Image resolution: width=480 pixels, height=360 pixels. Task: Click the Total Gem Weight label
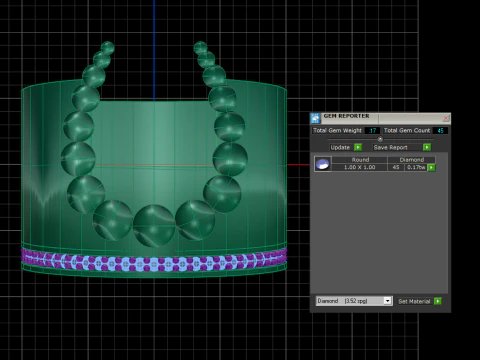click(x=337, y=131)
